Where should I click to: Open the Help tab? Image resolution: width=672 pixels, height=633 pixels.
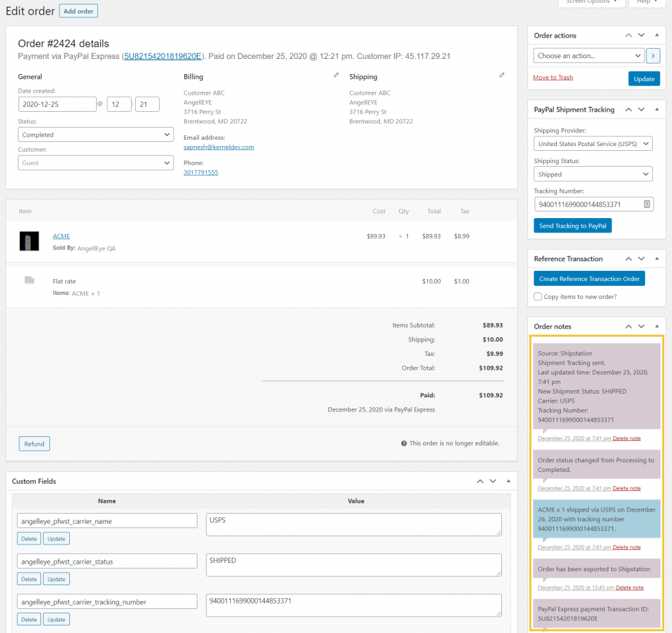pyautogui.click(x=647, y=3)
